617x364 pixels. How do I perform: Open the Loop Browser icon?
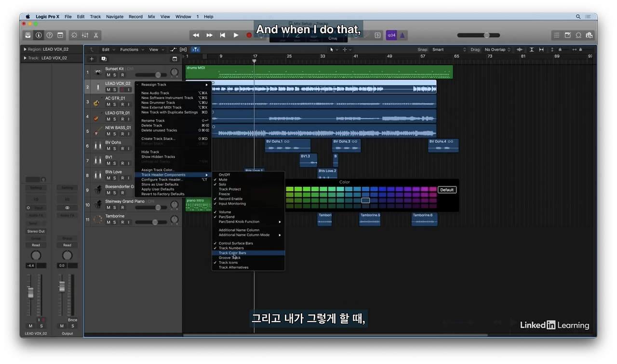(578, 35)
